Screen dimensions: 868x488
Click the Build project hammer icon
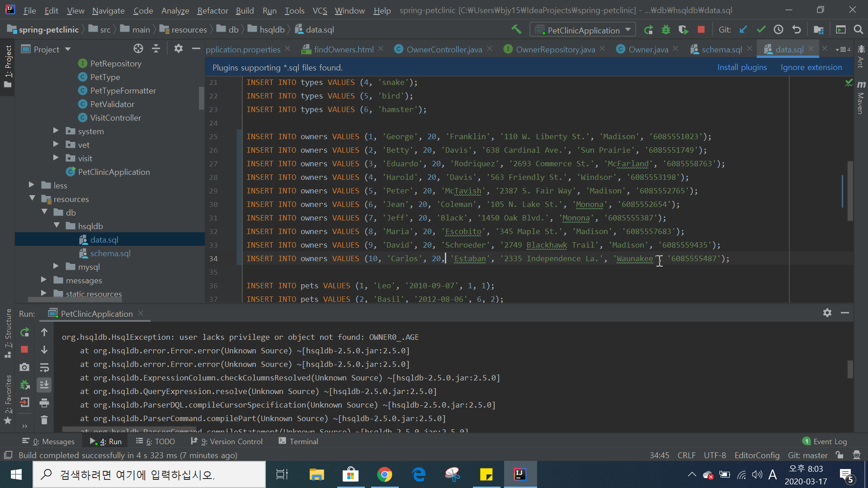click(516, 30)
